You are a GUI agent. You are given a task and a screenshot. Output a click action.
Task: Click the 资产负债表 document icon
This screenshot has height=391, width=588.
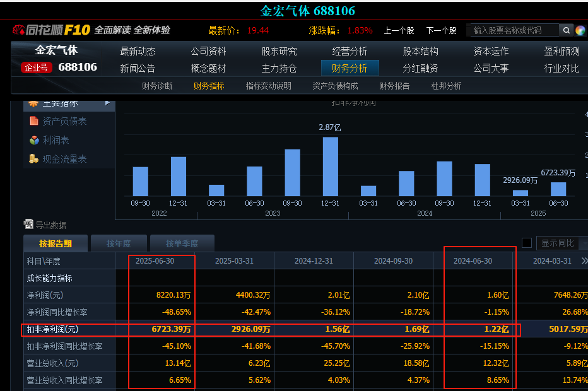coord(34,120)
